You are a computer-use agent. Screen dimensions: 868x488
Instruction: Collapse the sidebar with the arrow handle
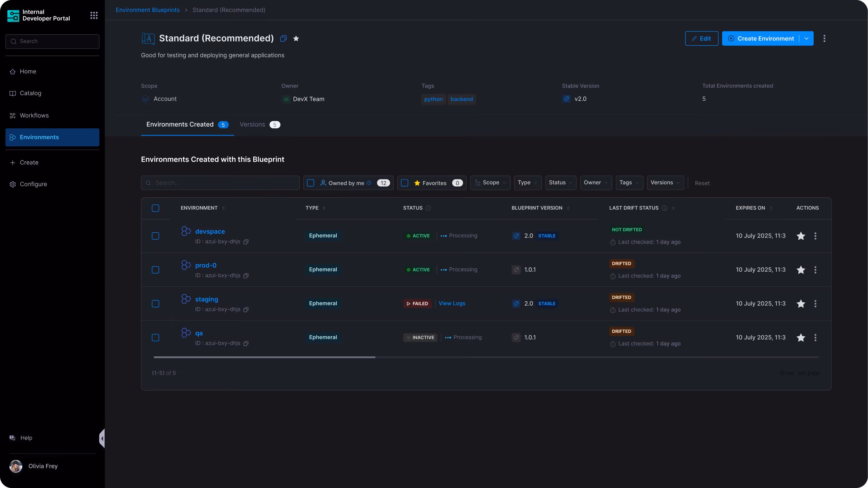tap(102, 438)
